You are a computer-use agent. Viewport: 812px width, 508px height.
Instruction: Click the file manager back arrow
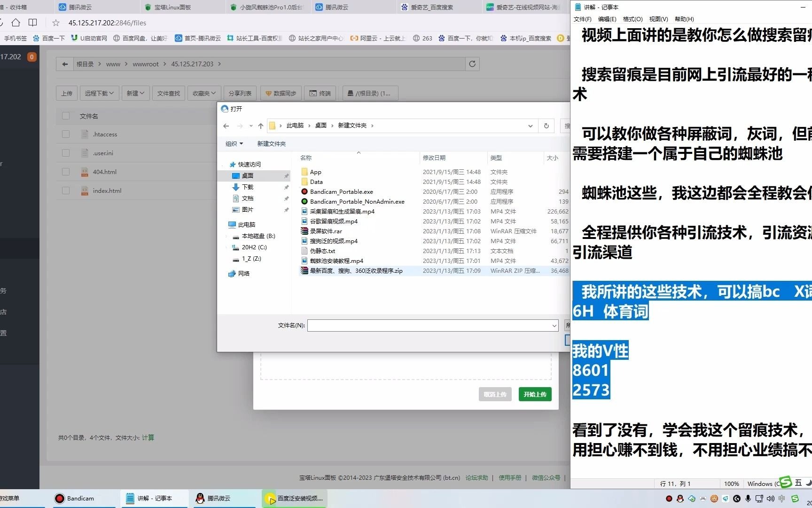(65, 64)
